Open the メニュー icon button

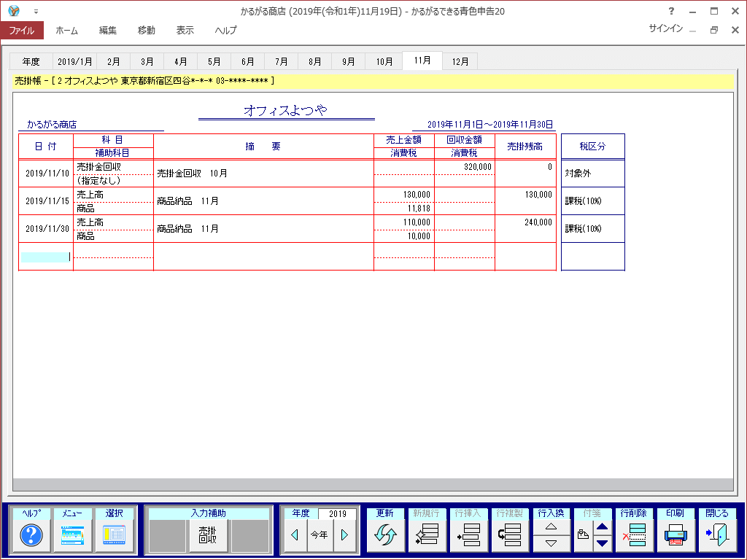(72, 534)
